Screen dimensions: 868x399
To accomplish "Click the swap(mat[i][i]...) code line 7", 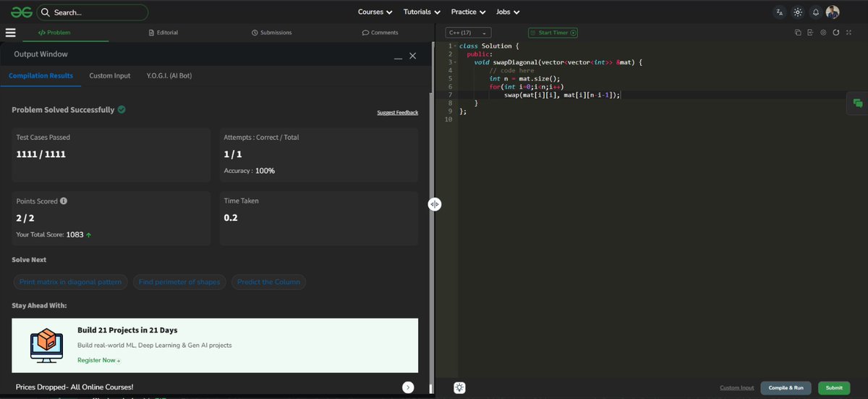I will (562, 95).
